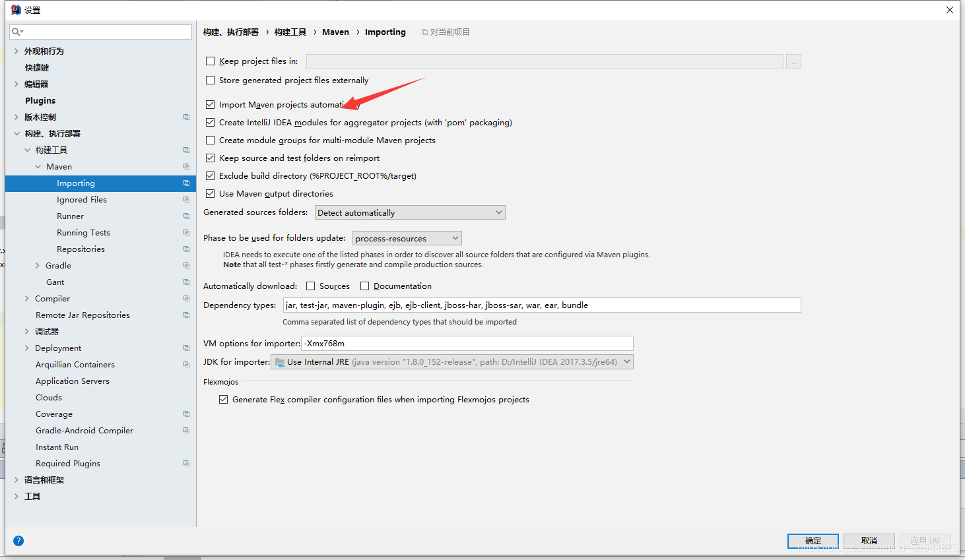Click the per-project icon beside Deployment
965x560 pixels.
point(186,348)
